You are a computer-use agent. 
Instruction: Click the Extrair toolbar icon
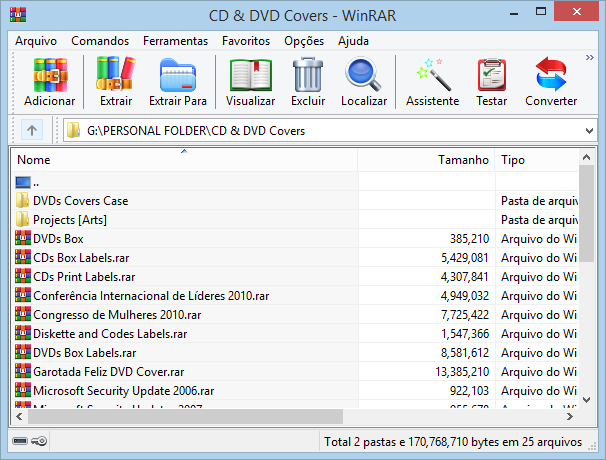tap(116, 73)
